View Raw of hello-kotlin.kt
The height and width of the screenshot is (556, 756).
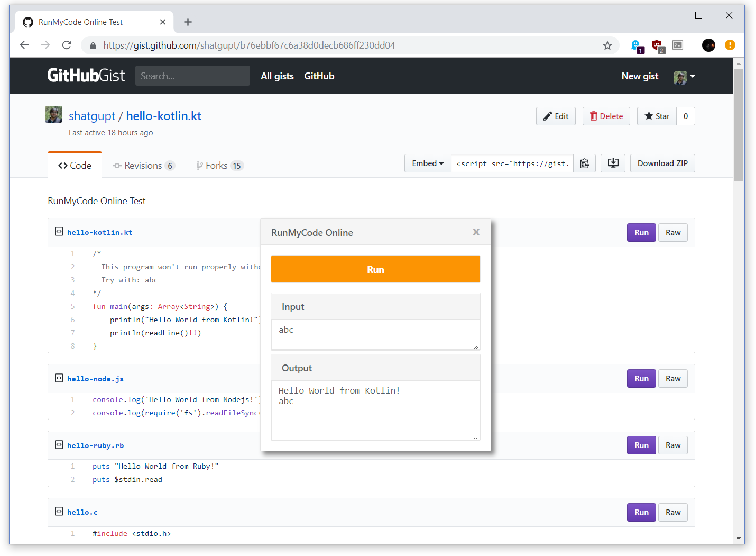673,233
